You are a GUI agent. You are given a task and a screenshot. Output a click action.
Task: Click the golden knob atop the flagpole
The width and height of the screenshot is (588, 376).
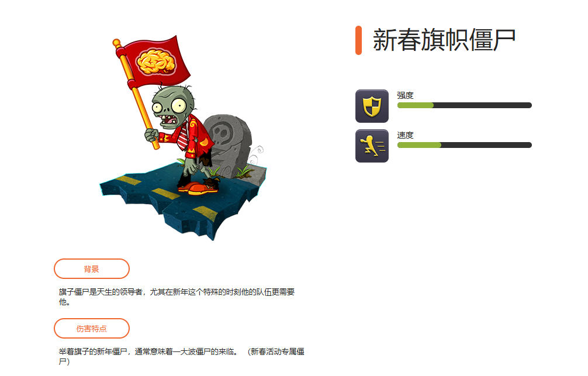[117, 43]
